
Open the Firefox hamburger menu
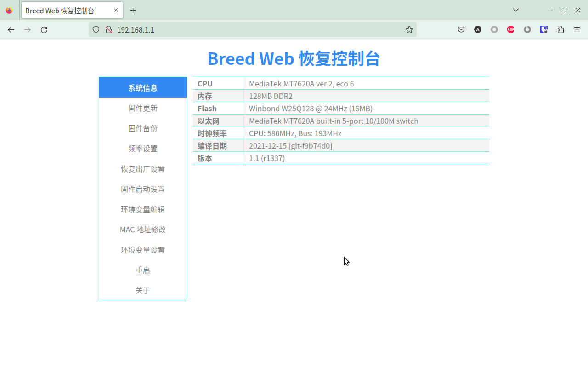click(x=577, y=29)
